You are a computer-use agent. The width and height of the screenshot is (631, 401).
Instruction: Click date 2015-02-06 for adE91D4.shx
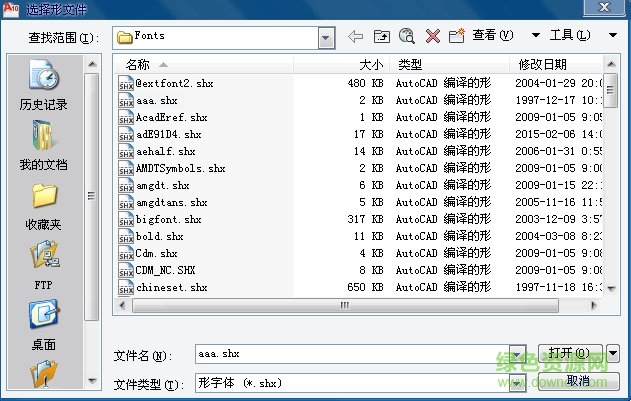545,134
